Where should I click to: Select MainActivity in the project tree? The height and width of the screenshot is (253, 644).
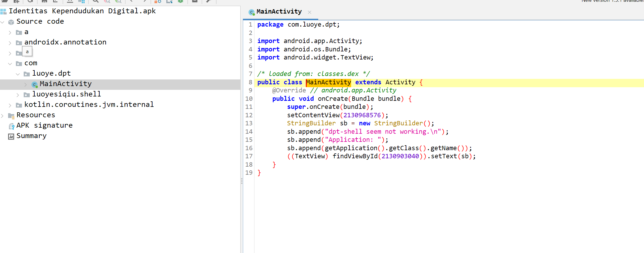pos(66,84)
